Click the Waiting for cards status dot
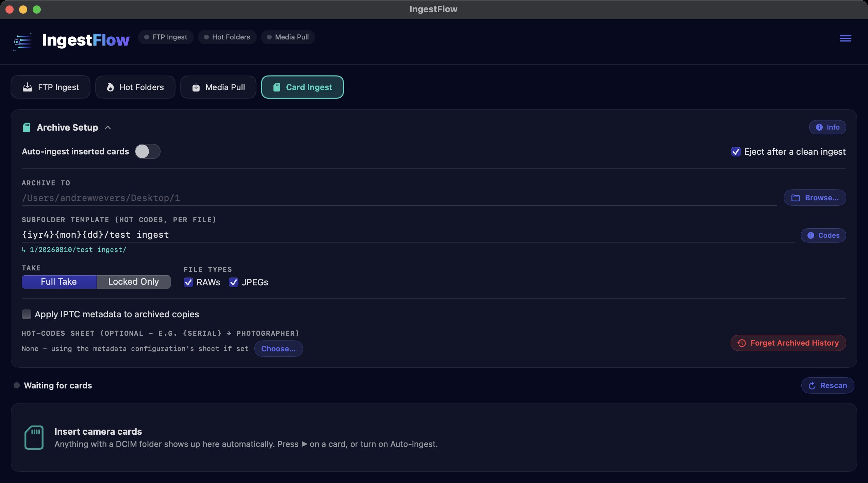This screenshot has height=483, width=868. tap(16, 385)
